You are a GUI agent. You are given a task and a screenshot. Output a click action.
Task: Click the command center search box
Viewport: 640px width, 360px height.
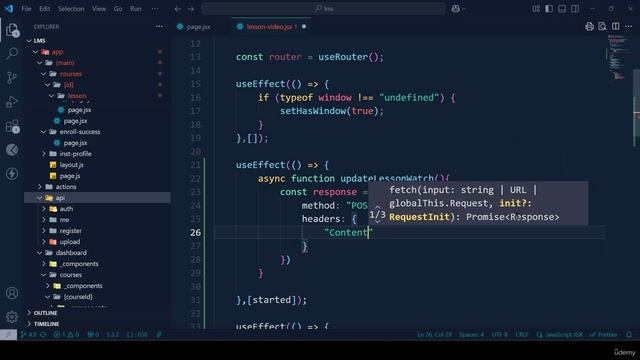coord(323,9)
